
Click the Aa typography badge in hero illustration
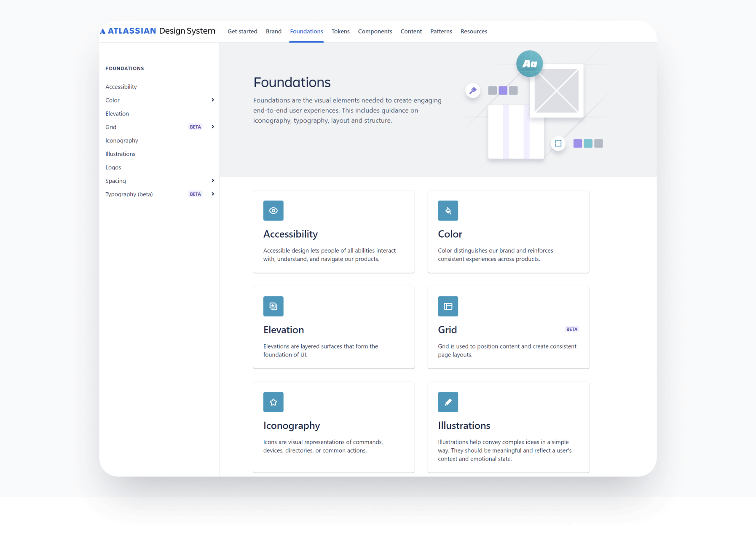[529, 64]
